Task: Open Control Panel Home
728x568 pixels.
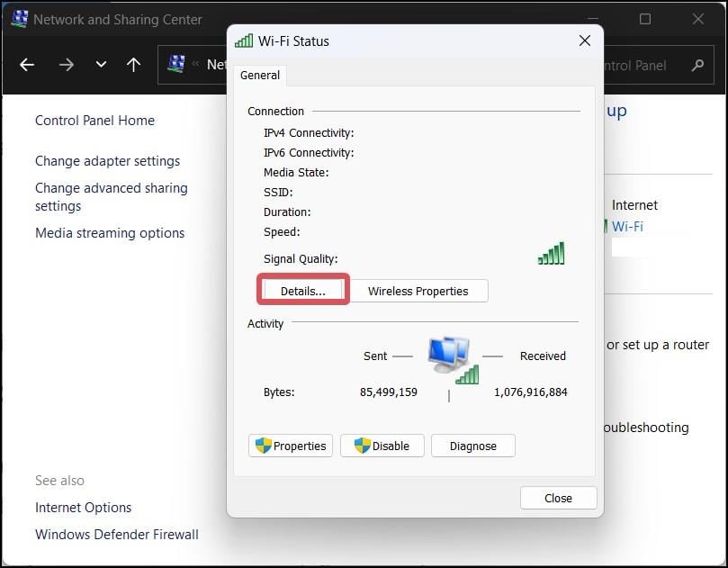Action: point(94,121)
